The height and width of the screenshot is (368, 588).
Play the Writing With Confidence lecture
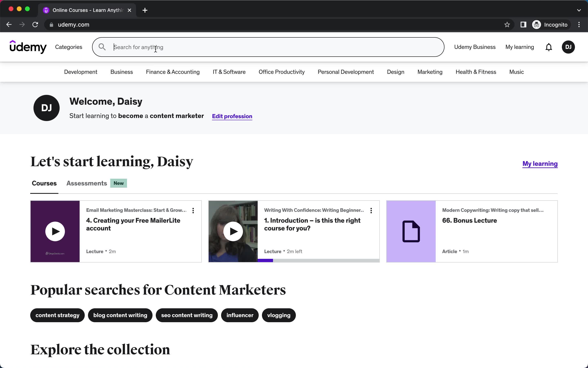233,231
